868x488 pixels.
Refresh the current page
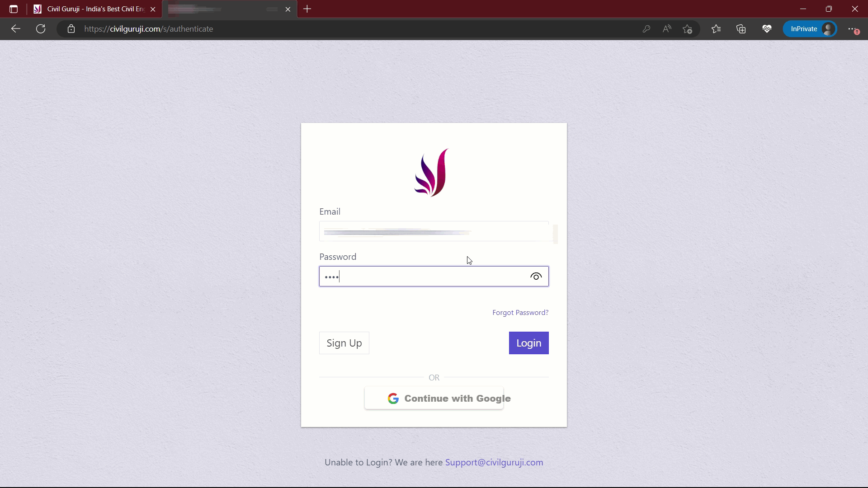[x=41, y=29]
